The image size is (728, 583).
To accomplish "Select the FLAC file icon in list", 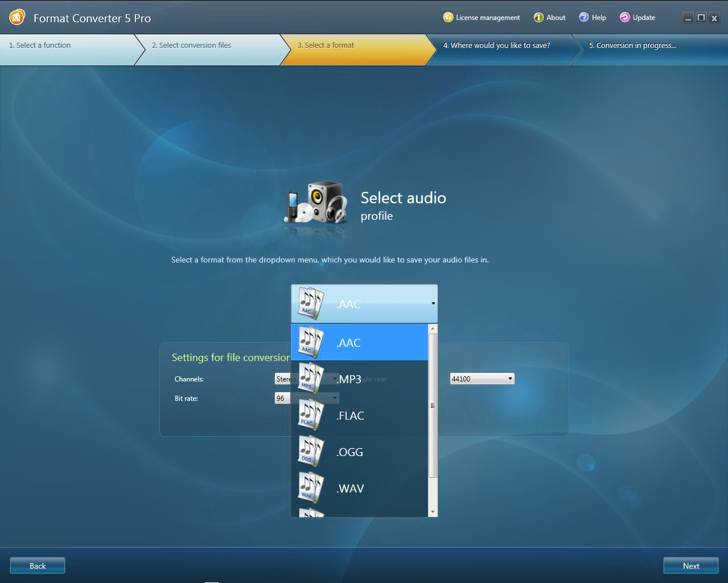I will point(310,415).
